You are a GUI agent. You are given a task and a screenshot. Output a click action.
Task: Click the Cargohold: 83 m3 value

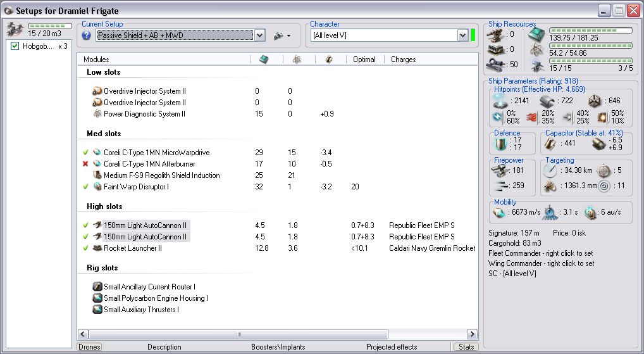point(514,243)
